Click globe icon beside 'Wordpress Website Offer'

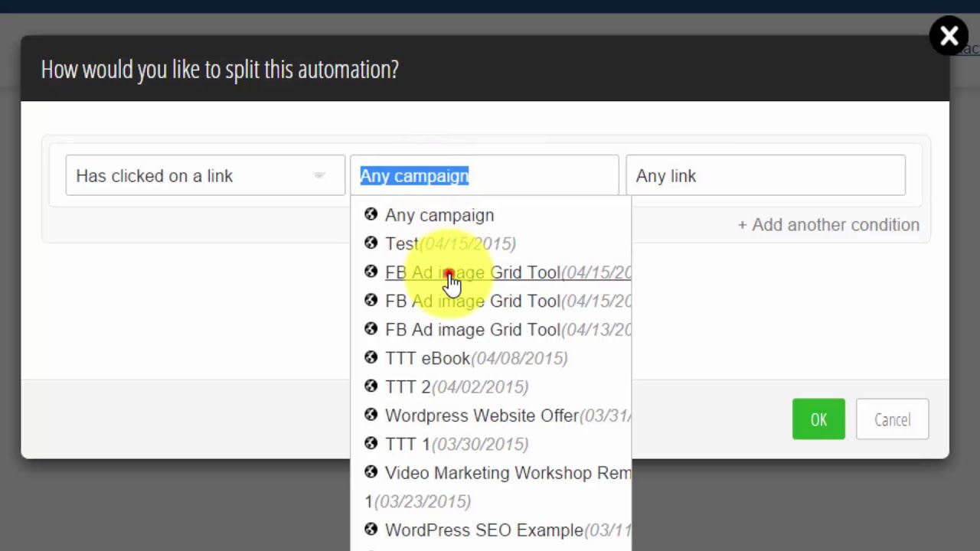click(x=371, y=415)
